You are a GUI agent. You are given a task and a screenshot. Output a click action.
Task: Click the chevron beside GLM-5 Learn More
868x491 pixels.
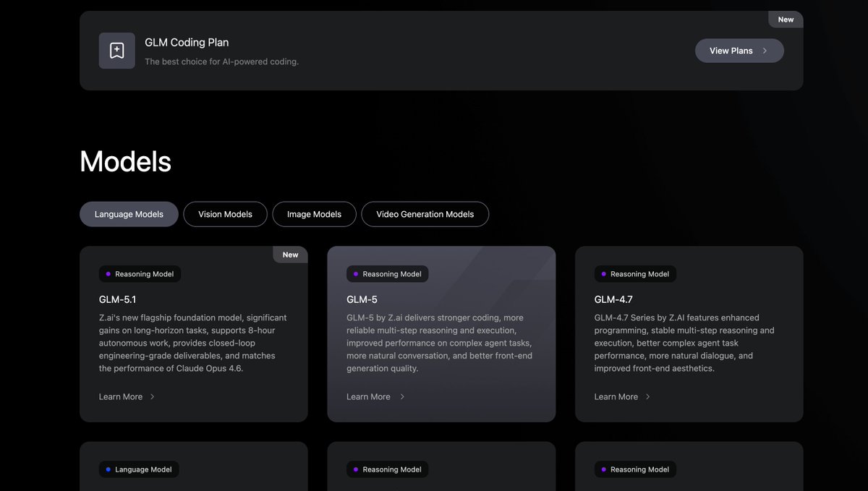pyautogui.click(x=402, y=397)
